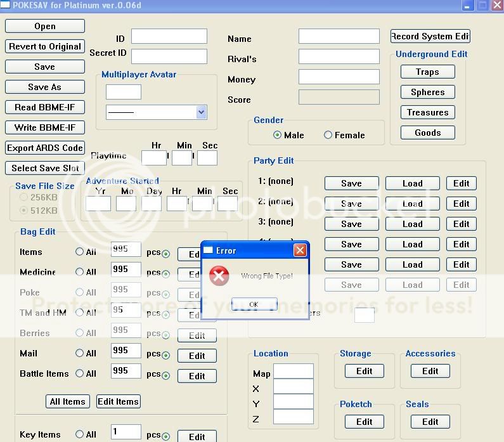Click Export ARDS Code button
Screen dimensions: 504x442
click(45, 148)
